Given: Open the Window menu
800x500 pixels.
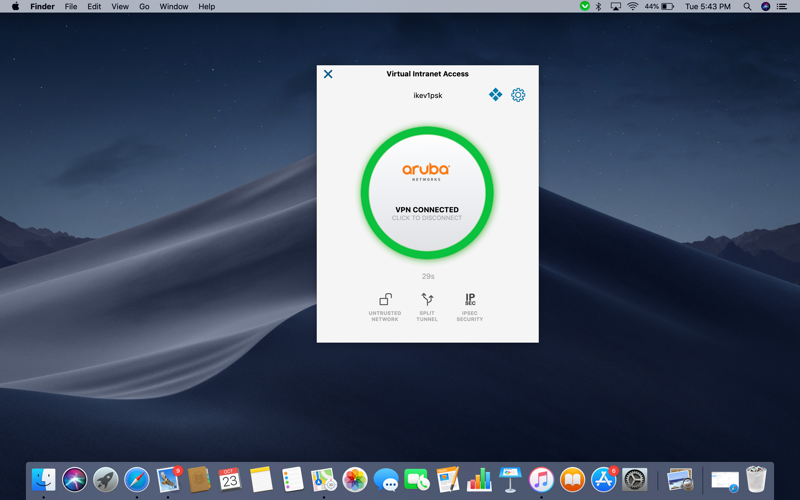Looking at the screenshot, I should coord(174,6).
